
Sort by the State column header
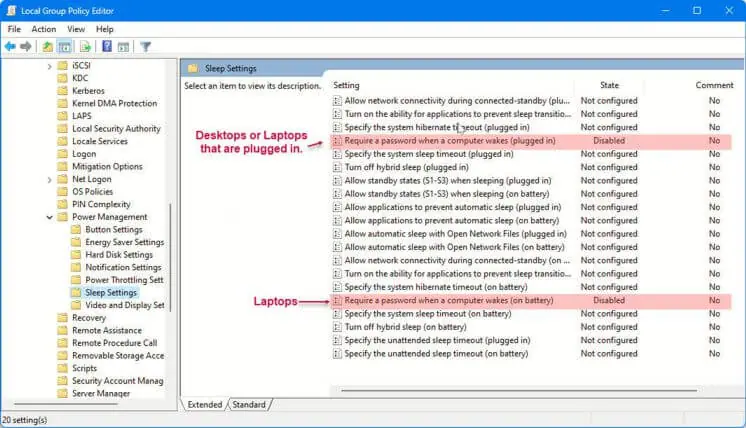point(609,86)
